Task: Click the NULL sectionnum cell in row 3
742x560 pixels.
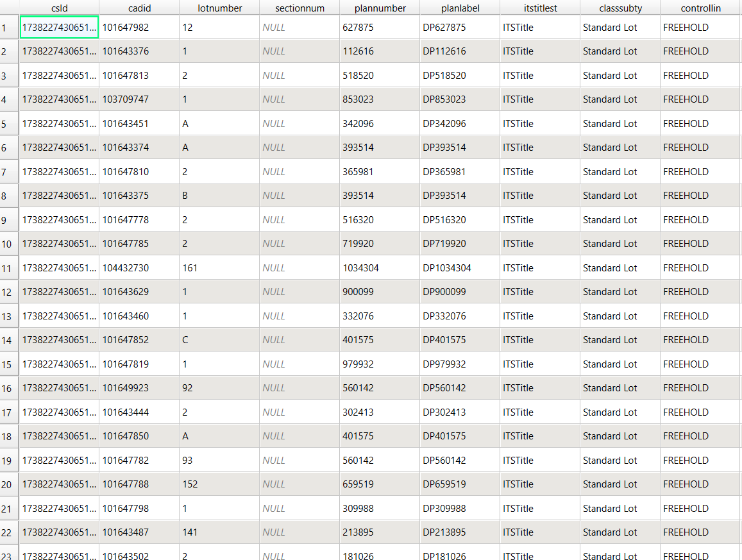Action: 299,75
